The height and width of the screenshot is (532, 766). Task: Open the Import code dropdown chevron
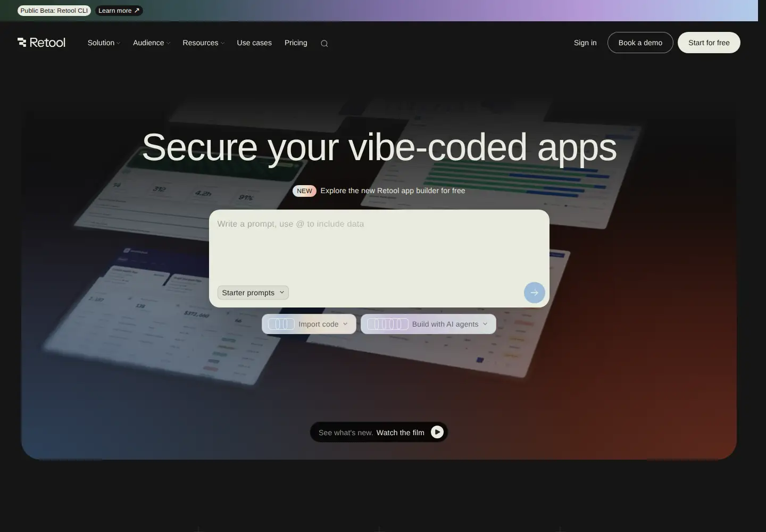pos(345,324)
